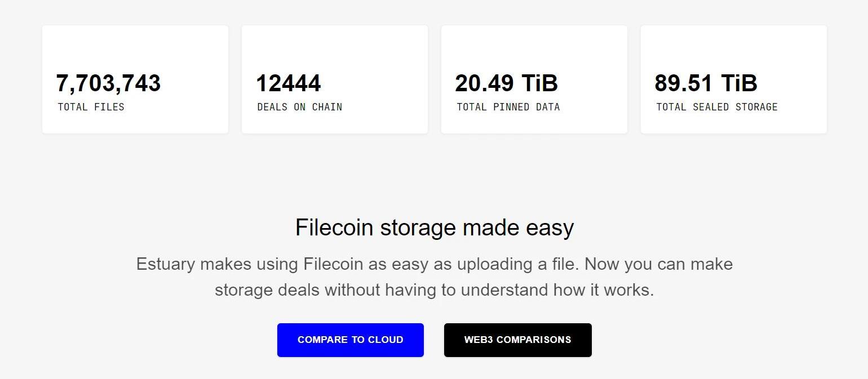The width and height of the screenshot is (868, 379).
Task: Click the 89.51 TiB sealed storage value
Action: [706, 83]
